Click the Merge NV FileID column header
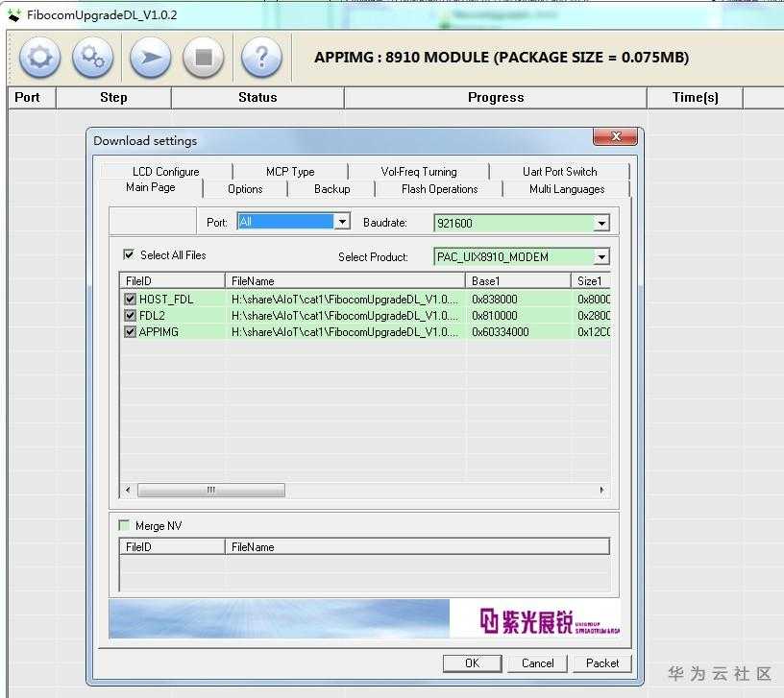This screenshot has height=698, width=784. 172,546
